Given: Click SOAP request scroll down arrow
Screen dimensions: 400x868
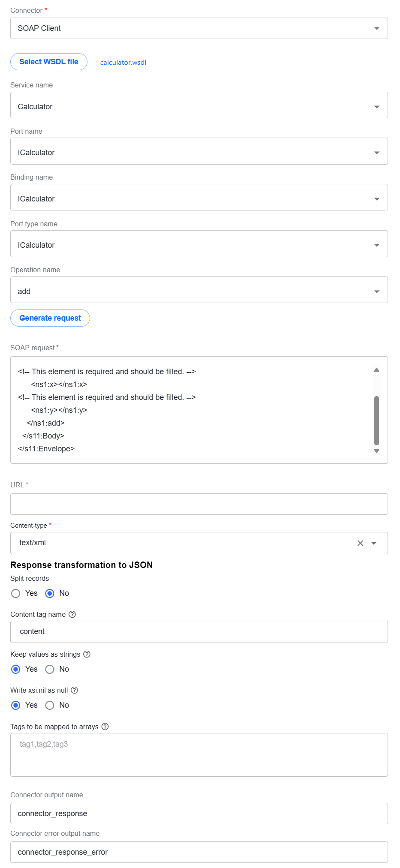Looking at the screenshot, I should (x=376, y=451).
